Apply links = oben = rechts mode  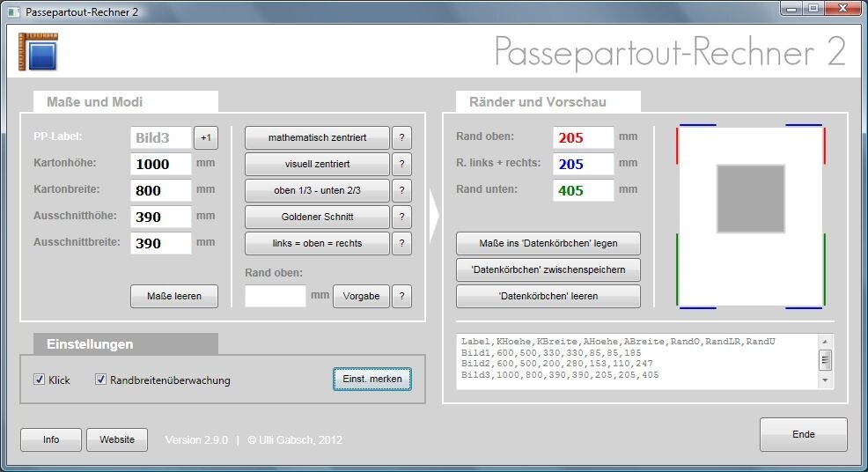[317, 243]
